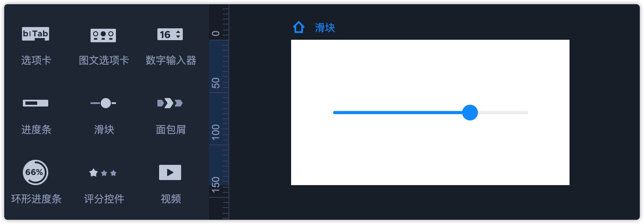Select the 视频 video component icon
Screen dimensions: 644x224
pos(170,172)
